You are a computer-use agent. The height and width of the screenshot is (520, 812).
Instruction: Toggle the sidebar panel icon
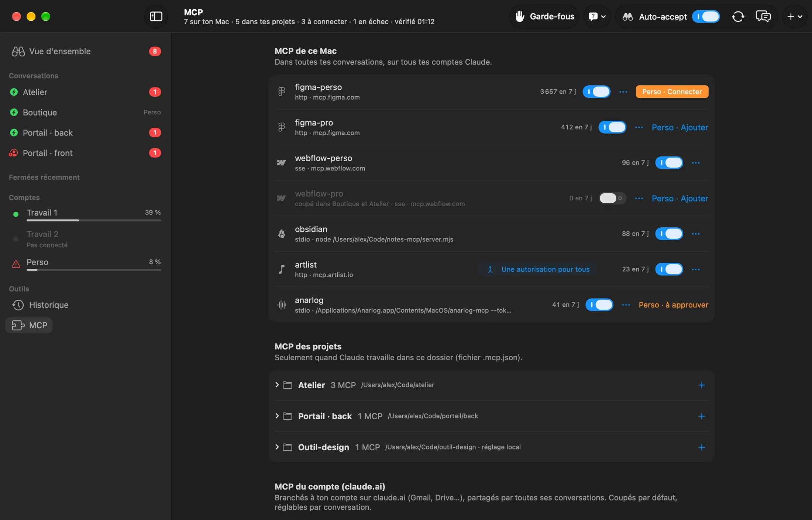point(156,16)
